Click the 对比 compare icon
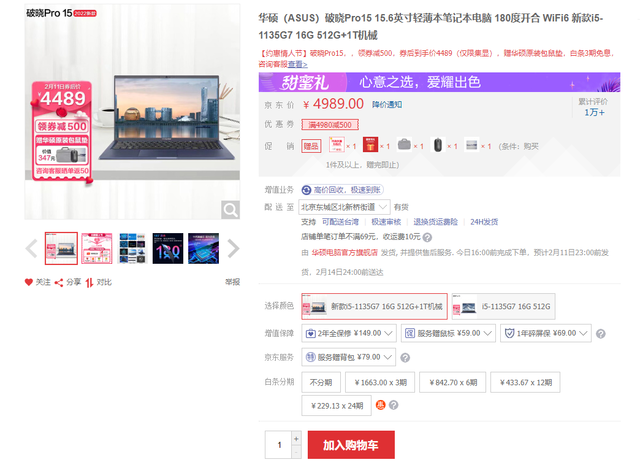 pos(89,283)
